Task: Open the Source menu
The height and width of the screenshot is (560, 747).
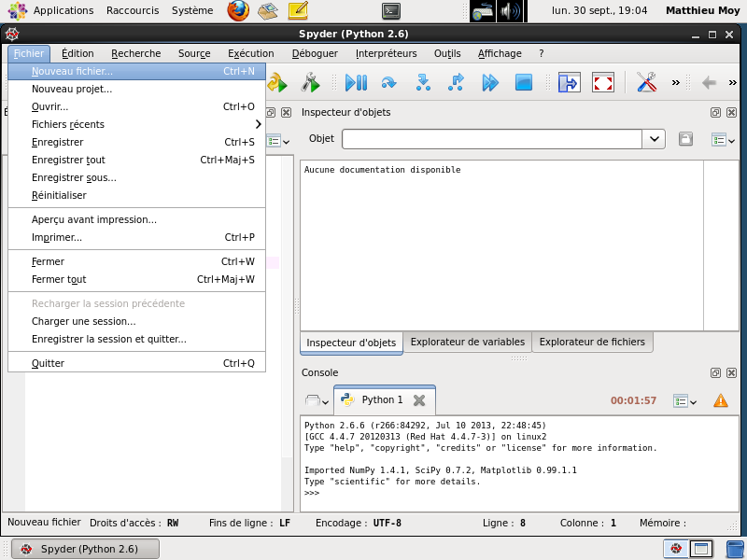Action: pos(194,53)
